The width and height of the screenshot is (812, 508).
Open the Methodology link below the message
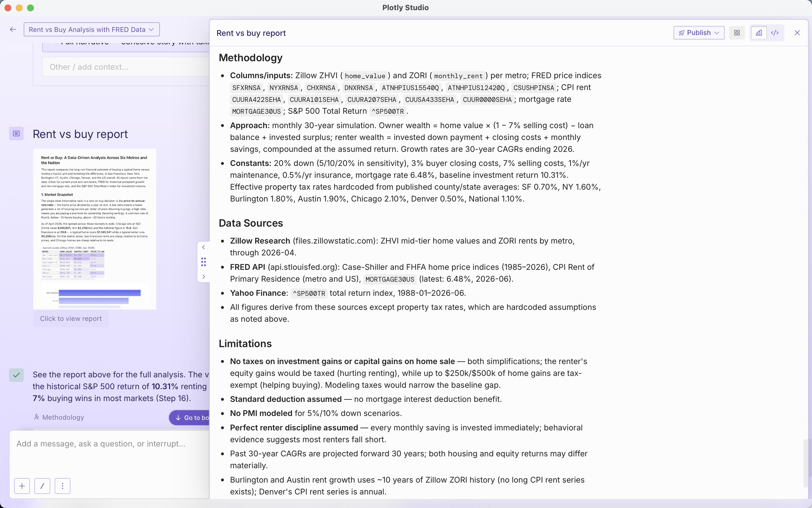pyautogui.click(x=59, y=417)
